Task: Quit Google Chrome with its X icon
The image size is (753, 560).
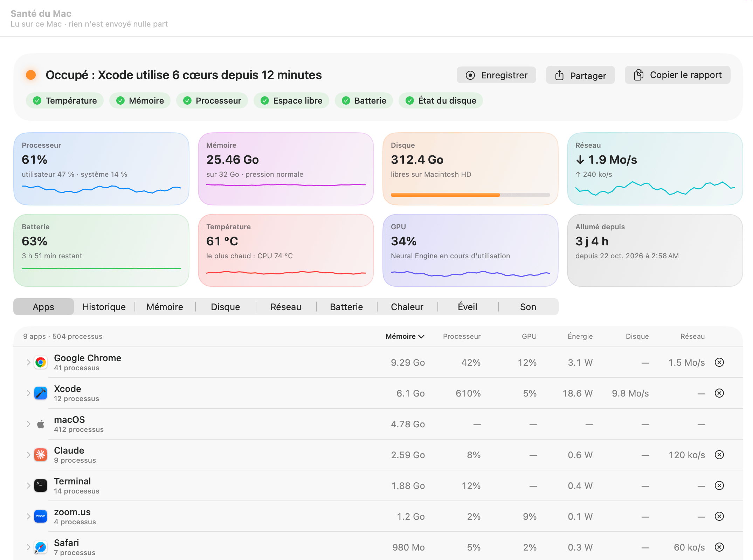Action: (x=719, y=362)
